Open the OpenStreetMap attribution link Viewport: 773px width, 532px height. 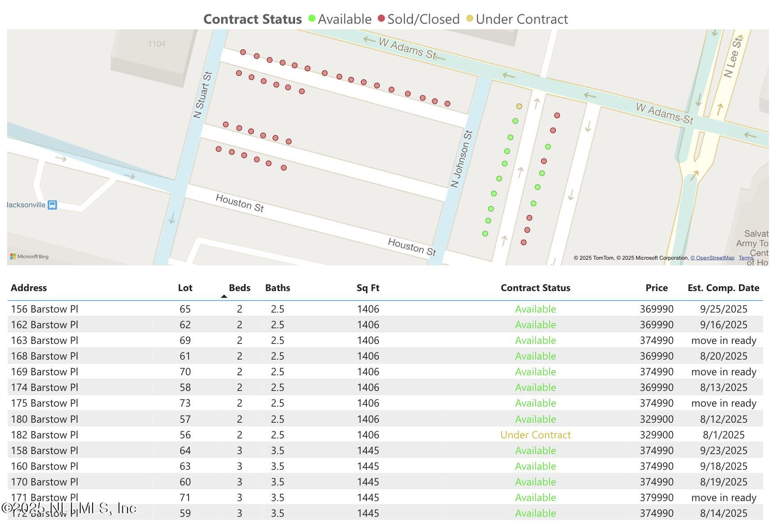pyautogui.click(x=712, y=258)
